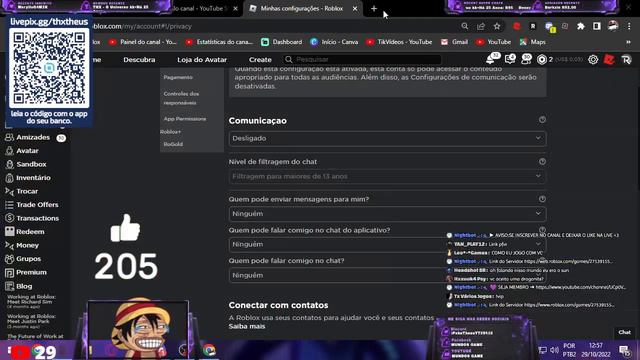The width and height of the screenshot is (640, 360).
Task: Open the Roblox messages icon
Action: click(x=510, y=59)
